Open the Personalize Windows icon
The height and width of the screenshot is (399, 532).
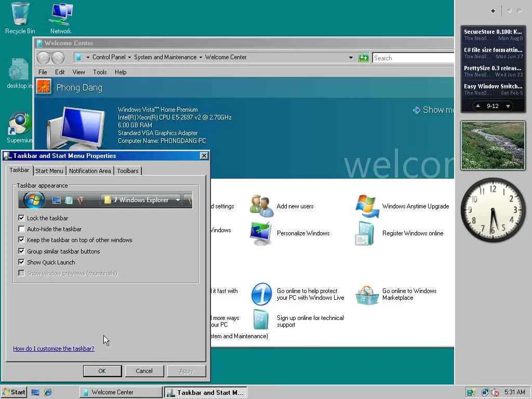(261, 233)
